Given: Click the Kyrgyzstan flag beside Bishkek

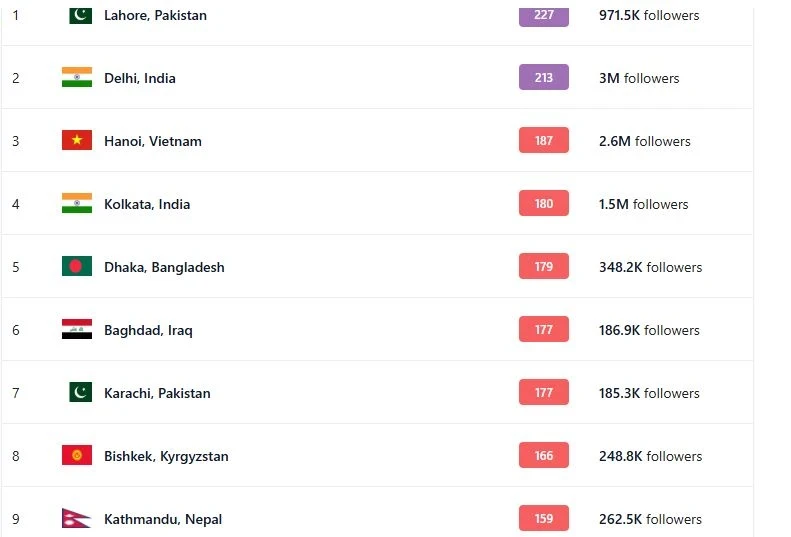Looking at the screenshot, I should click(x=77, y=456).
